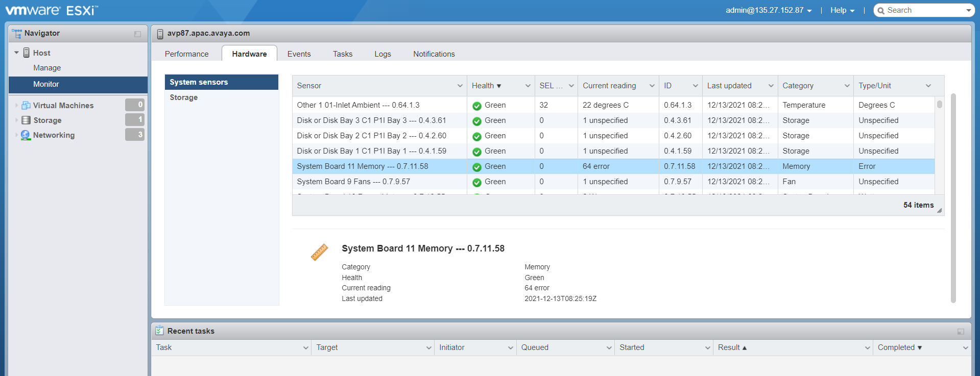Click the Storage datastore icon in Navigator

click(26, 120)
